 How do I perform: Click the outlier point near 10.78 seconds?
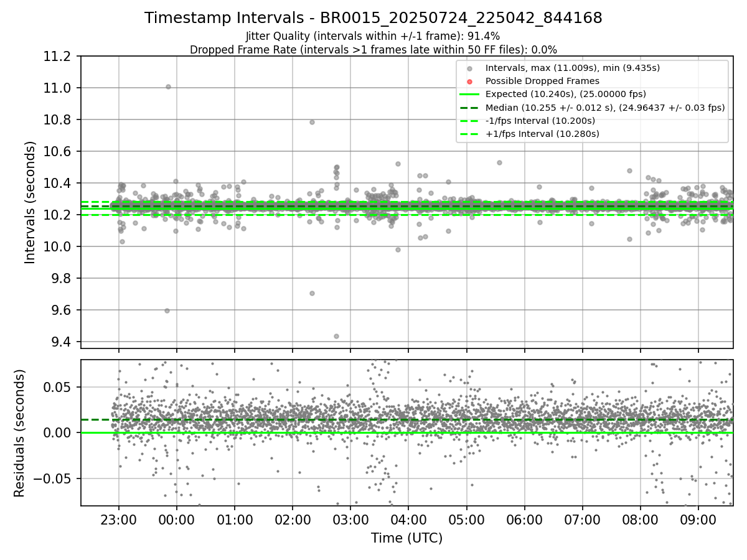(312, 122)
